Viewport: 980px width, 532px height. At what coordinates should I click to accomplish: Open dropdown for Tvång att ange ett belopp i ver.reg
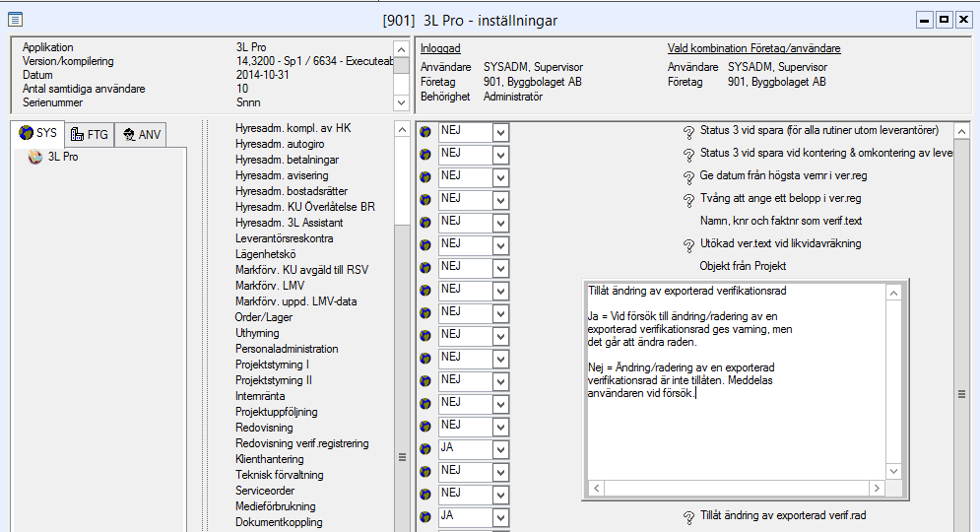tap(500, 201)
